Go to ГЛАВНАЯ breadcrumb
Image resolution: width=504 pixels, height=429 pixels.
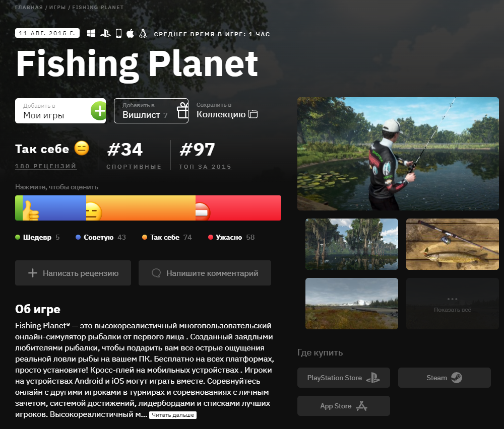click(x=29, y=8)
